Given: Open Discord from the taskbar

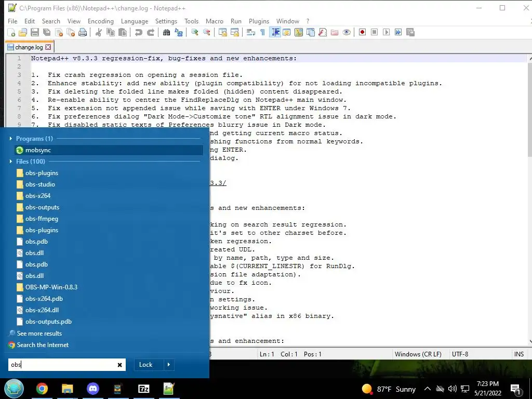Looking at the screenshot, I should [92, 389].
